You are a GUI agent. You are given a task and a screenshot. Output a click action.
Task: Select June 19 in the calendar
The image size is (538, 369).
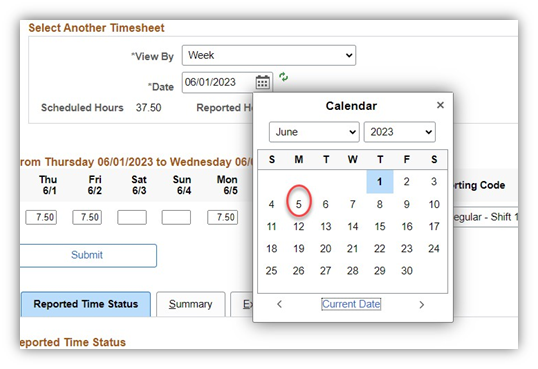(299, 249)
